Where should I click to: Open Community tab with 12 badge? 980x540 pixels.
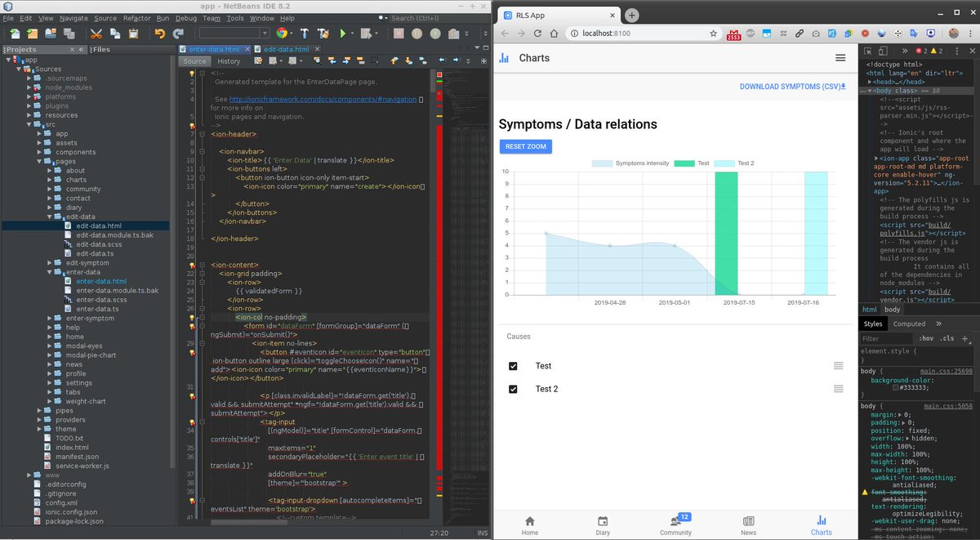click(675, 525)
